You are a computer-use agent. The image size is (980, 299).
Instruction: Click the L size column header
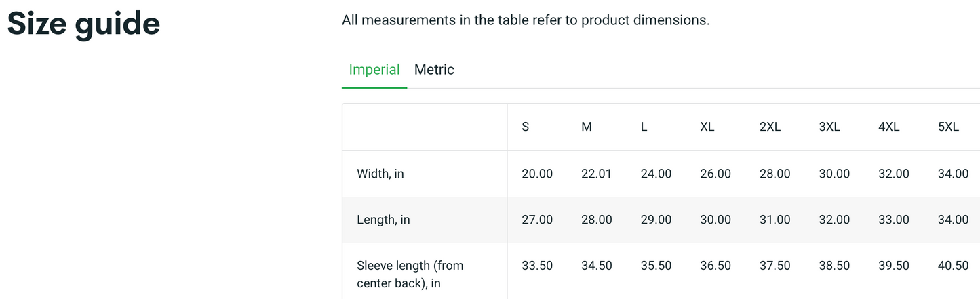[644, 127]
